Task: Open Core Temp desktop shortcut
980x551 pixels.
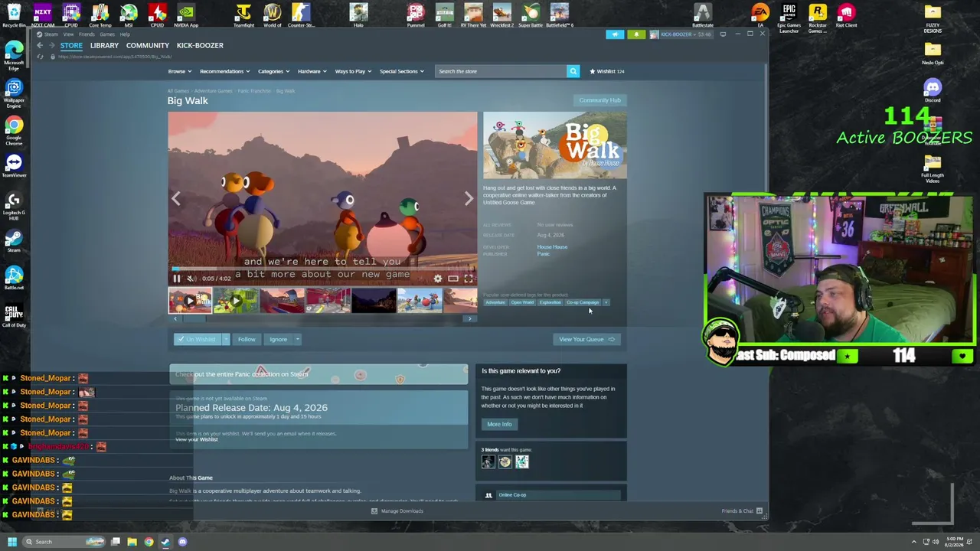Action: [x=100, y=15]
